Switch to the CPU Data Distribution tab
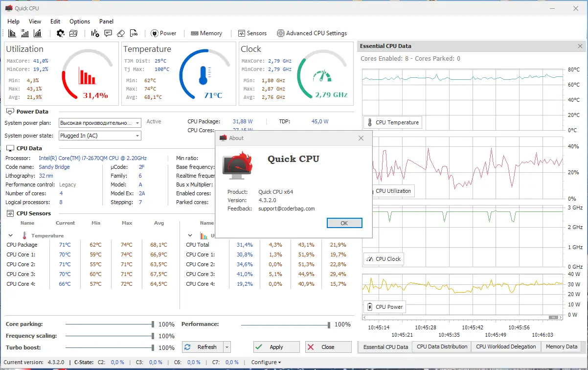 tap(442, 347)
